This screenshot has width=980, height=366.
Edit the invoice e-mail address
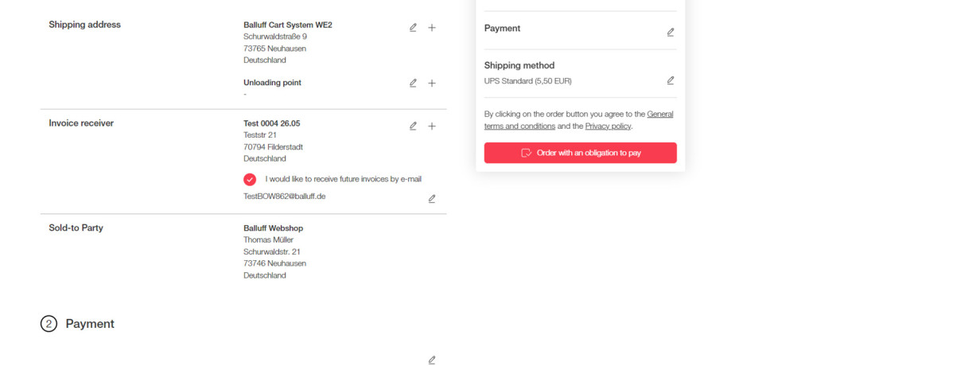432,199
